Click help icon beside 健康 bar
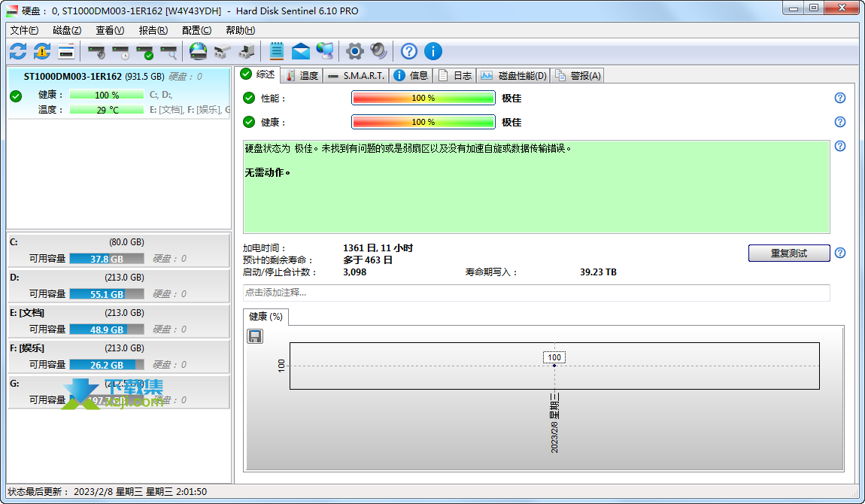This screenshot has height=504, width=865. (x=839, y=122)
